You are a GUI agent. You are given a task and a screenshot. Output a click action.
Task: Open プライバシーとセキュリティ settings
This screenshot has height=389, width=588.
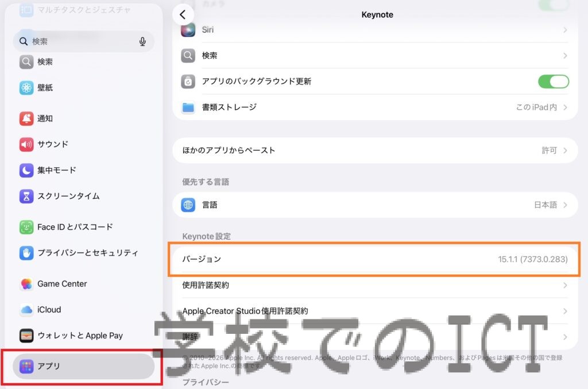[87, 253]
